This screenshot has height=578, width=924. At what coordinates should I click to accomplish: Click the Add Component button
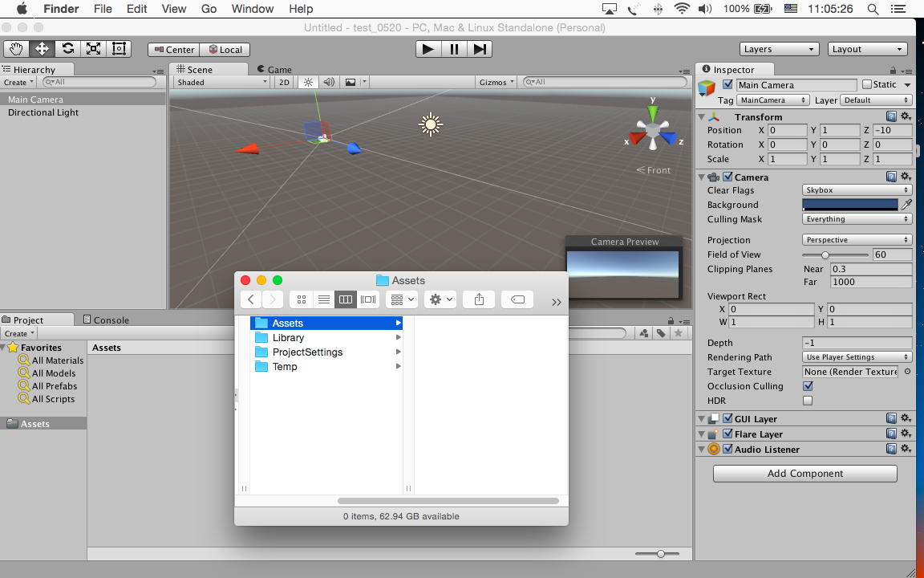[x=804, y=474]
